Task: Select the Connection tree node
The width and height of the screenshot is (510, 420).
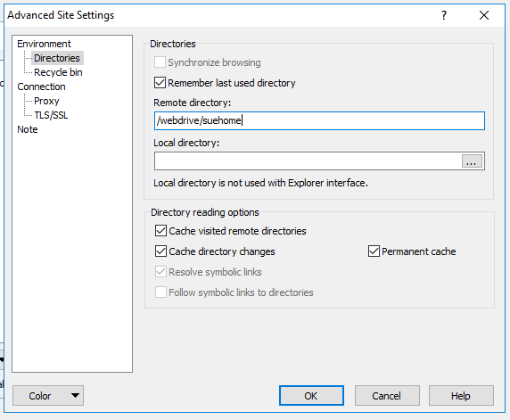Action: 41,86
